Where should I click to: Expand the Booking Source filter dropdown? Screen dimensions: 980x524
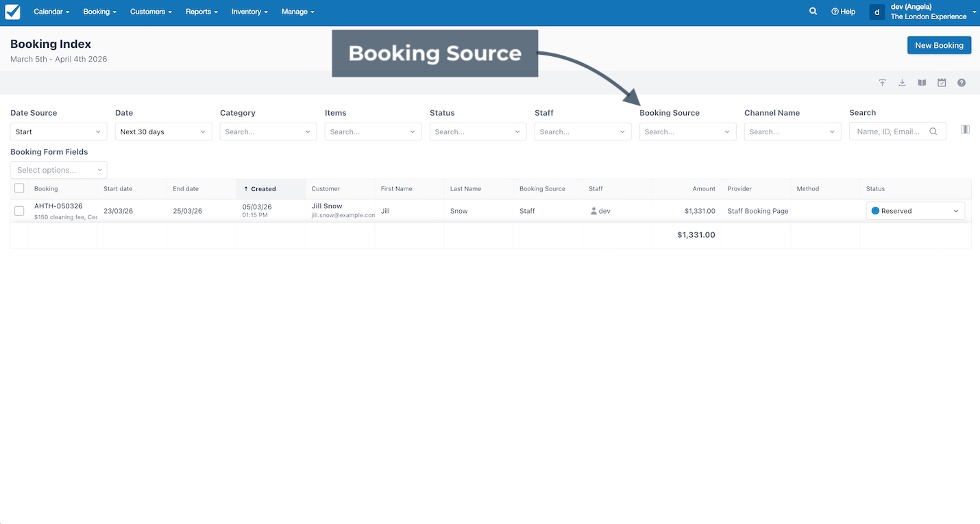tap(687, 132)
